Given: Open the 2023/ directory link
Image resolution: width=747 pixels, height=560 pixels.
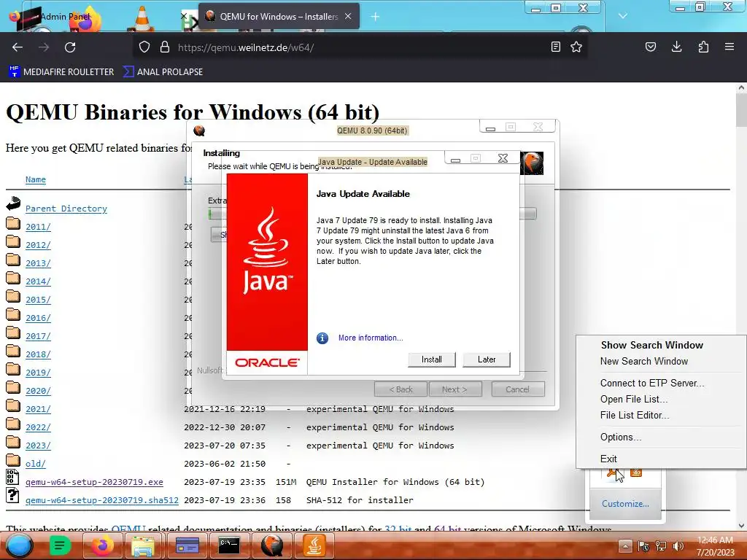Looking at the screenshot, I should tap(38, 446).
